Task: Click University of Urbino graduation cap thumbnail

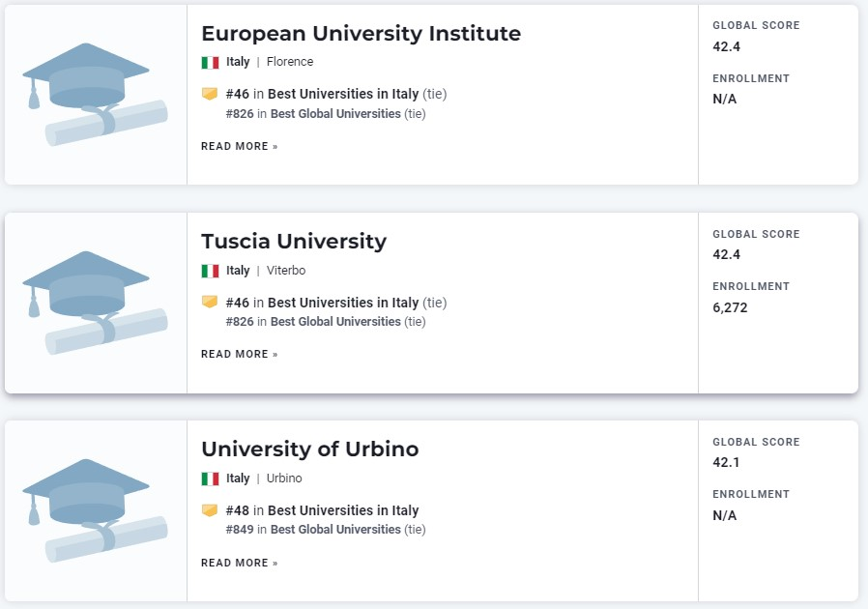Action: click(x=95, y=509)
